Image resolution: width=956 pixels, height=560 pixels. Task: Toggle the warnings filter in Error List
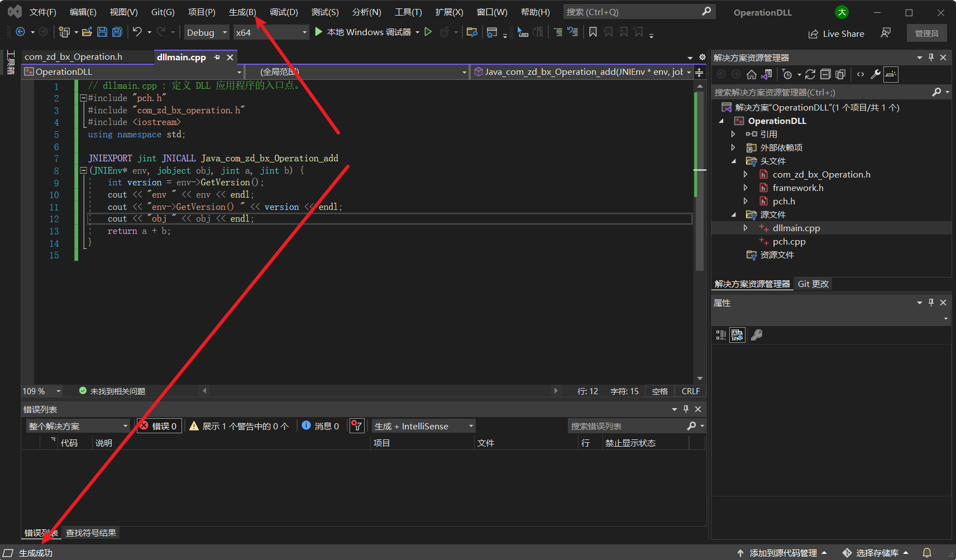tap(239, 426)
